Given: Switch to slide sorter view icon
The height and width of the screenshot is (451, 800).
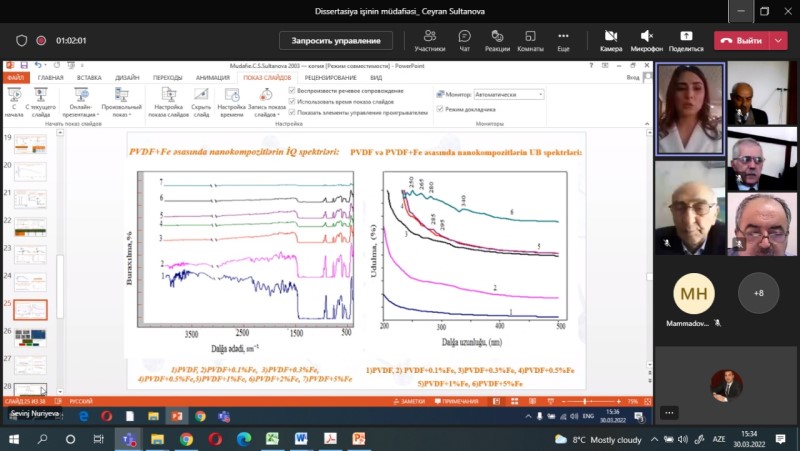Looking at the screenshot, I should click(514, 402).
